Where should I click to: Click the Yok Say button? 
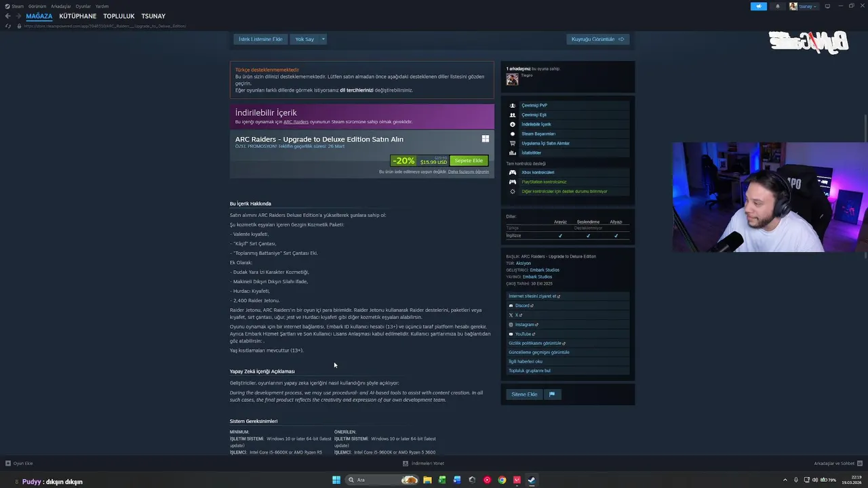coord(304,39)
